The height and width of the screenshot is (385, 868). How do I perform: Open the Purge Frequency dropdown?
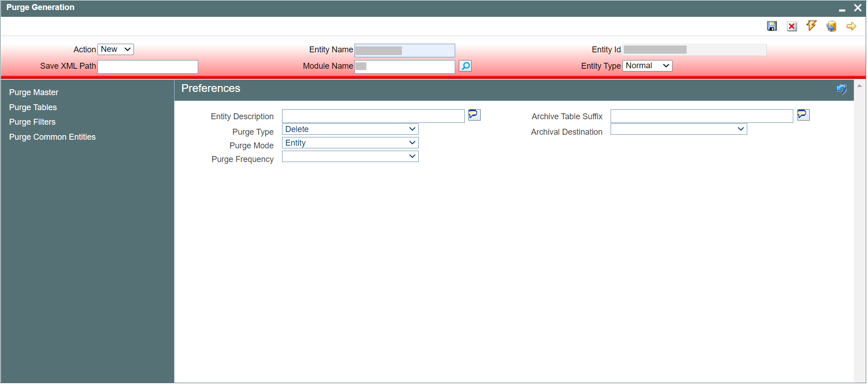coord(350,157)
